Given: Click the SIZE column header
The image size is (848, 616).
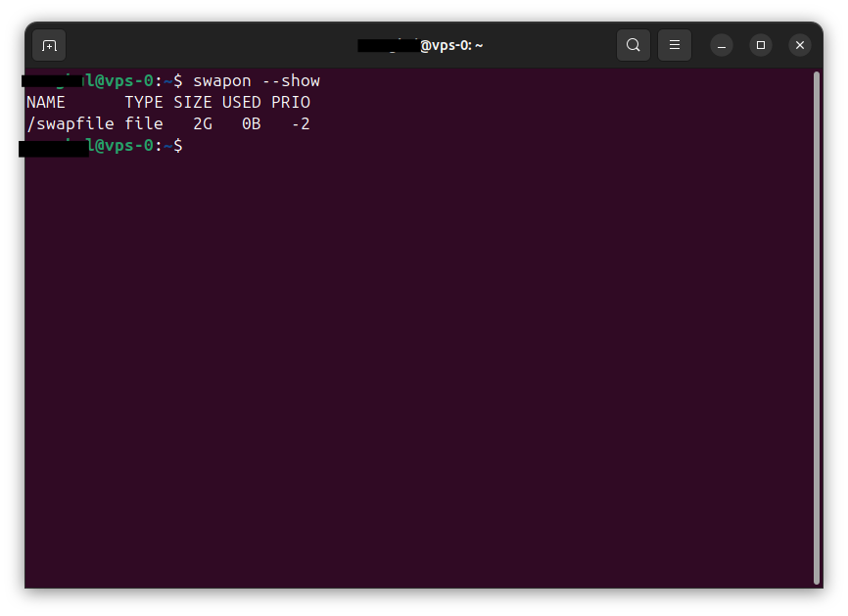Looking at the screenshot, I should [x=193, y=102].
